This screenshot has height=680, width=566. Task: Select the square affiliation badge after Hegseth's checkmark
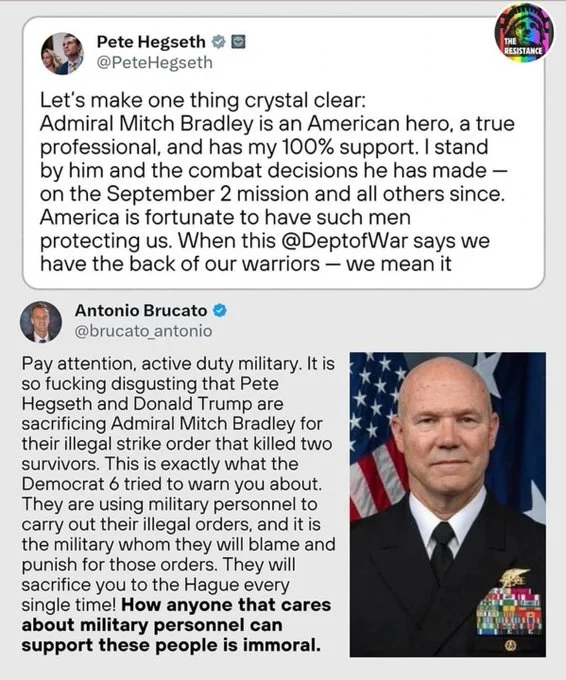pos(238,42)
